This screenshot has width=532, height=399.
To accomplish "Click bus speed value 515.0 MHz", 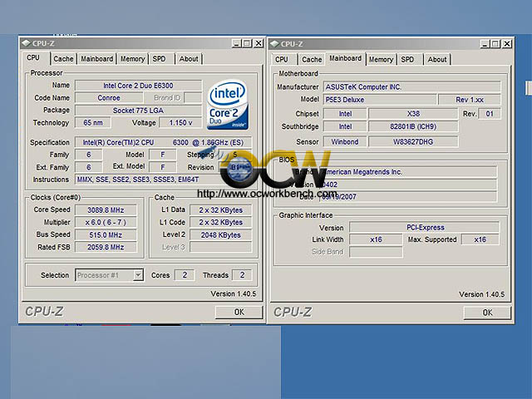I will pyautogui.click(x=106, y=234).
